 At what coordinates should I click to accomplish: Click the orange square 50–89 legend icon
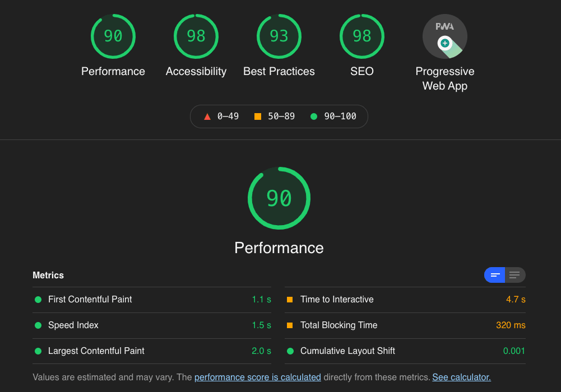tap(258, 116)
